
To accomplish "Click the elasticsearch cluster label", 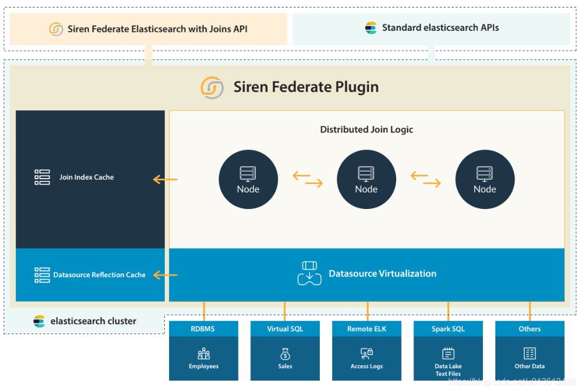I will pyautogui.click(x=93, y=321).
